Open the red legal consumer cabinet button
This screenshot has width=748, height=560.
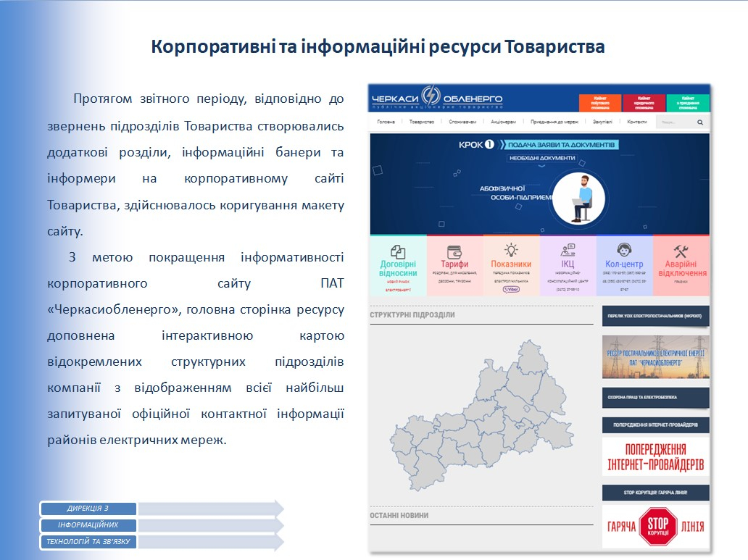coord(644,103)
